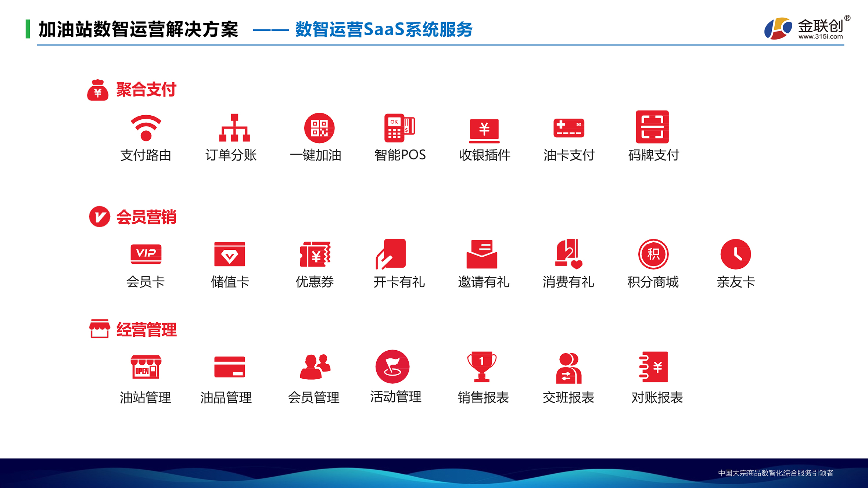The image size is (868, 488).
Task: Select the 订单分账 hierarchy icon
Action: pos(234,128)
